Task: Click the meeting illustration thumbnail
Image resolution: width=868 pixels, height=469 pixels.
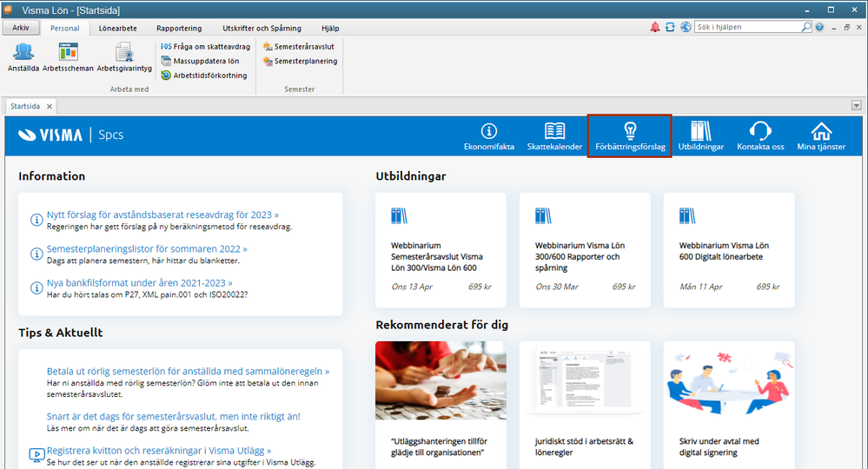Action: [x=729, y=380]
